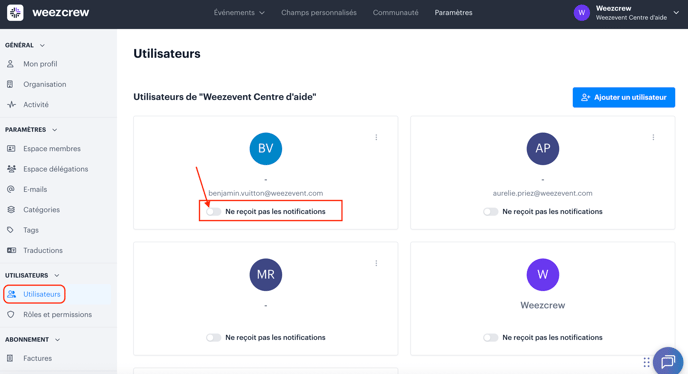Collapse the PARAMÈTRES sidebar section

click(31, 129)
